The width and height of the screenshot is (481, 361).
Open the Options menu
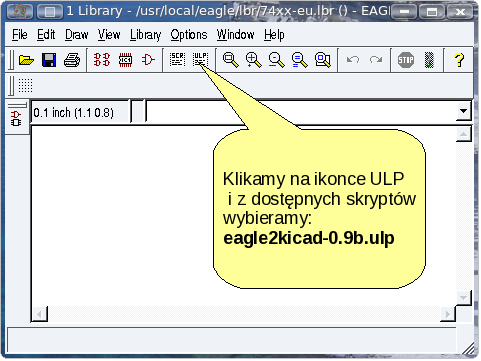pyautogui.click(x=189, y=35)
